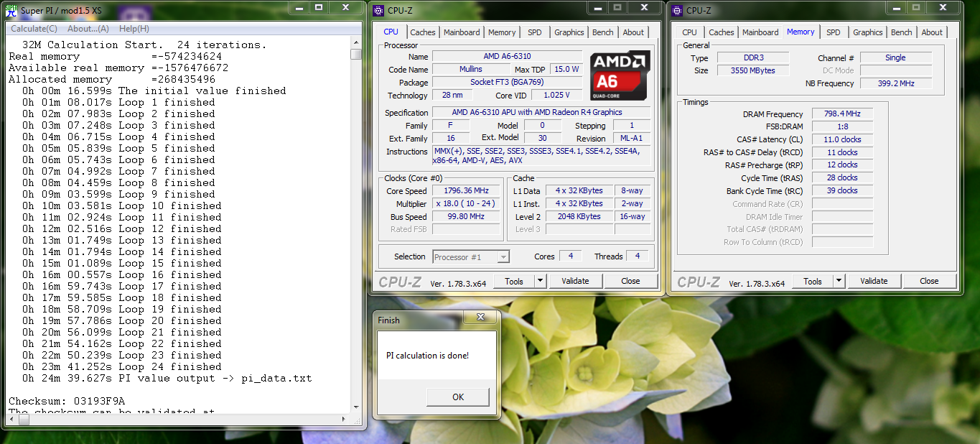The height and width of the screenshot is (444, 980).
Task: Open About...(A) menu in Super PI
Action: click(x=88, y=29)
